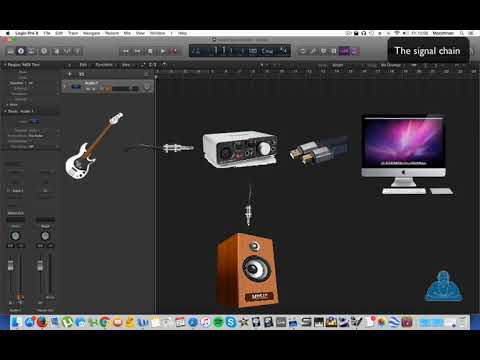Open the tracks area View menu
The width and height of the screenshot is (480, 360).
(x=126, y=65)
